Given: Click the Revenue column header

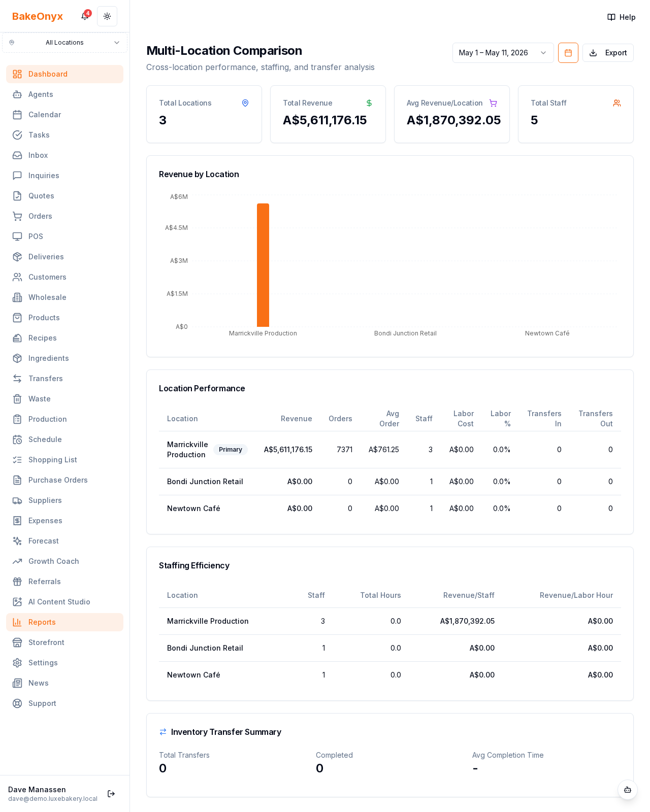Looking at the screenshot, I should click(x=297, y=419).
